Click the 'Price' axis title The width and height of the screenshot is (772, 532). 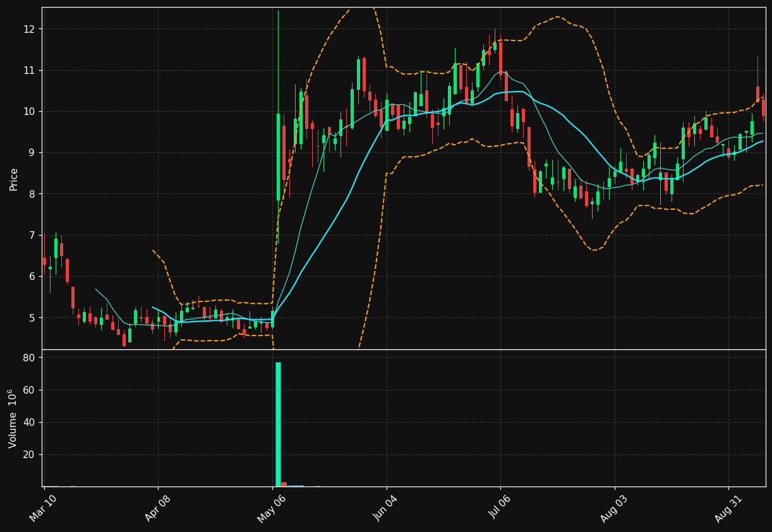pyautogui.click(x=14, y=179)
